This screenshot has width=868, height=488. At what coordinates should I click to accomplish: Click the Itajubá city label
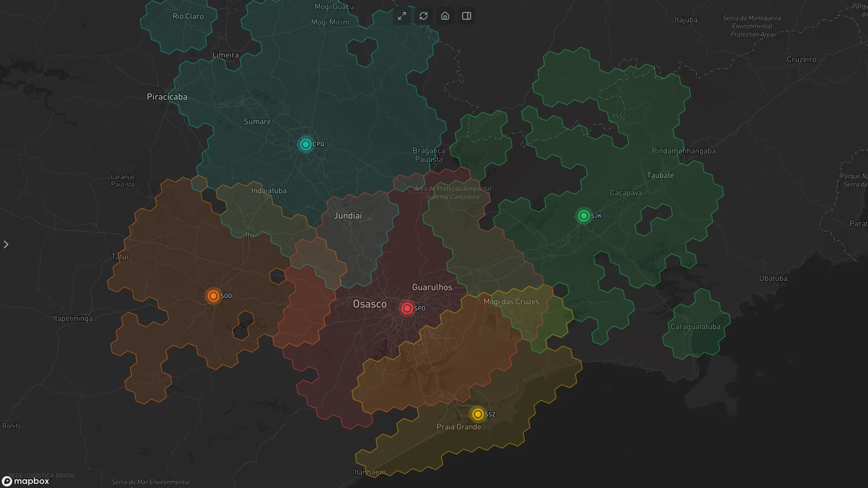686,20
